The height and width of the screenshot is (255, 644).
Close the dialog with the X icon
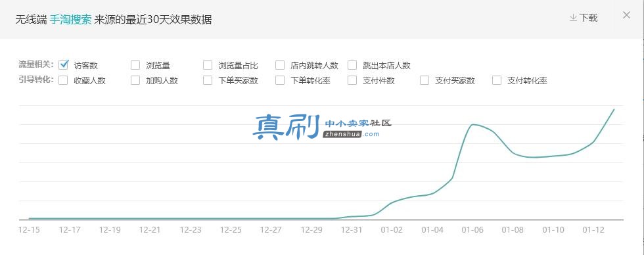[626, 15]
